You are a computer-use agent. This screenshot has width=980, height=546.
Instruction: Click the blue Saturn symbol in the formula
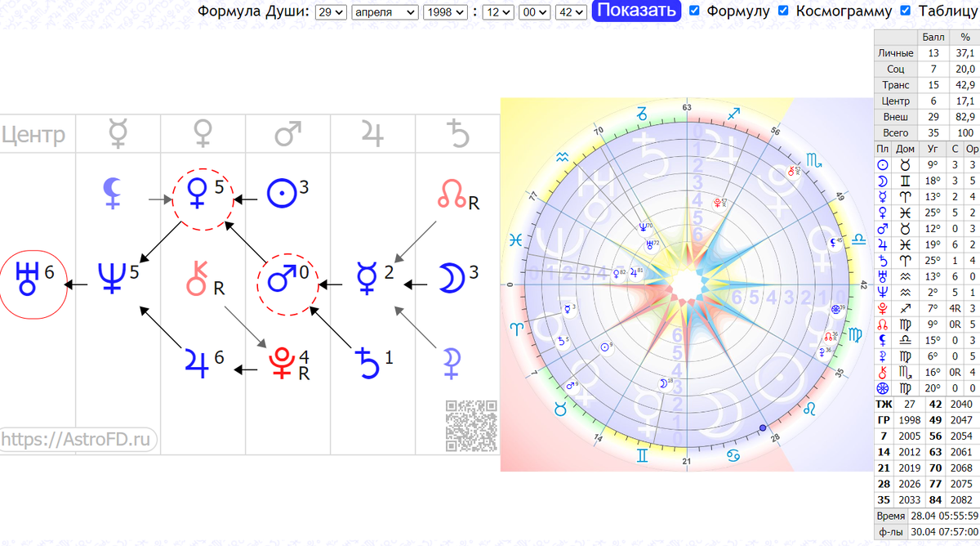click(369, 363)
